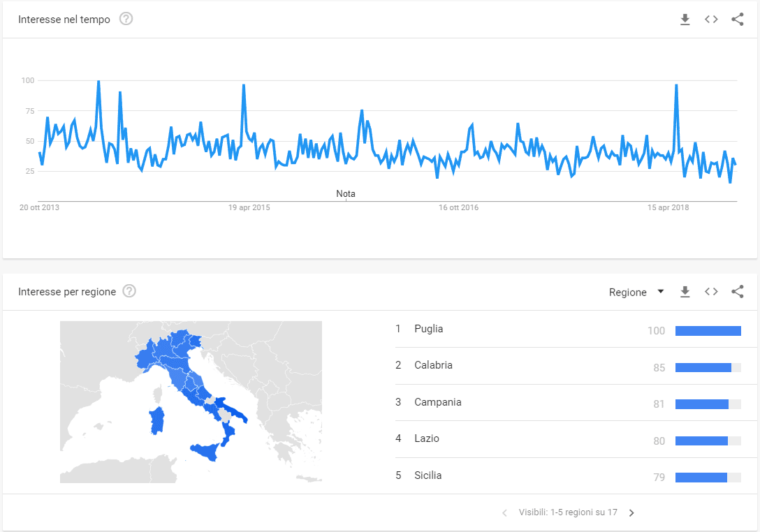Open embed code for Interesse per regione
Screen dimensions: 760x532
pyautogui.click(x=711, y=292)
